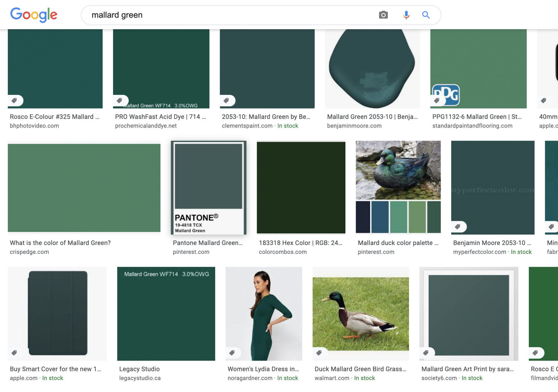
Task: Open the benjaminmoore.com Mallard Green 2053-10 link
Action: 372,117
